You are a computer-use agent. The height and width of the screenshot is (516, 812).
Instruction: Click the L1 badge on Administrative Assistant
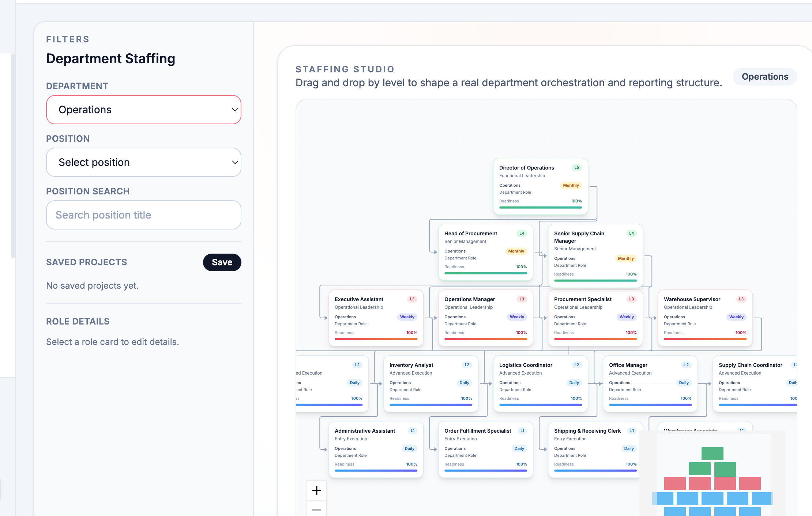coord(412,430)
